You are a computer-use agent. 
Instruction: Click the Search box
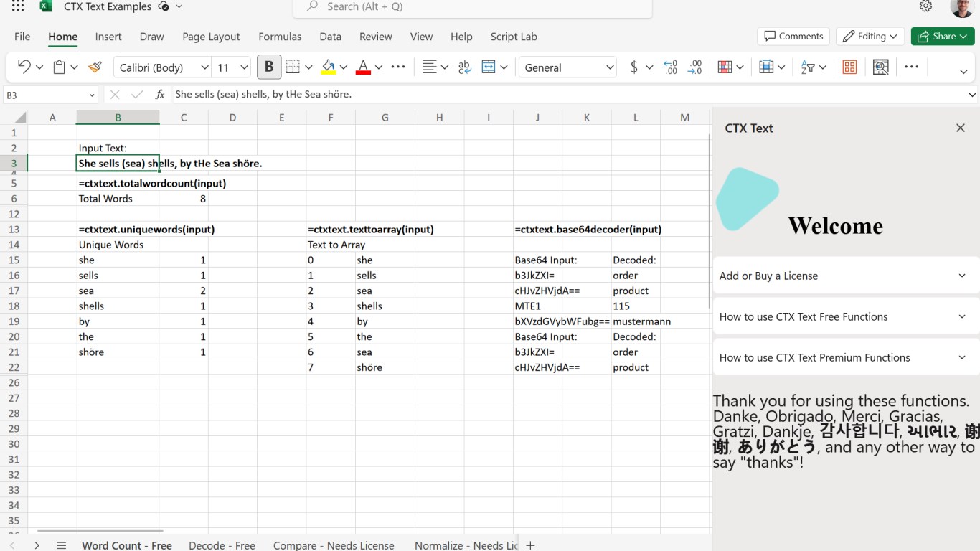pos(473,7)
